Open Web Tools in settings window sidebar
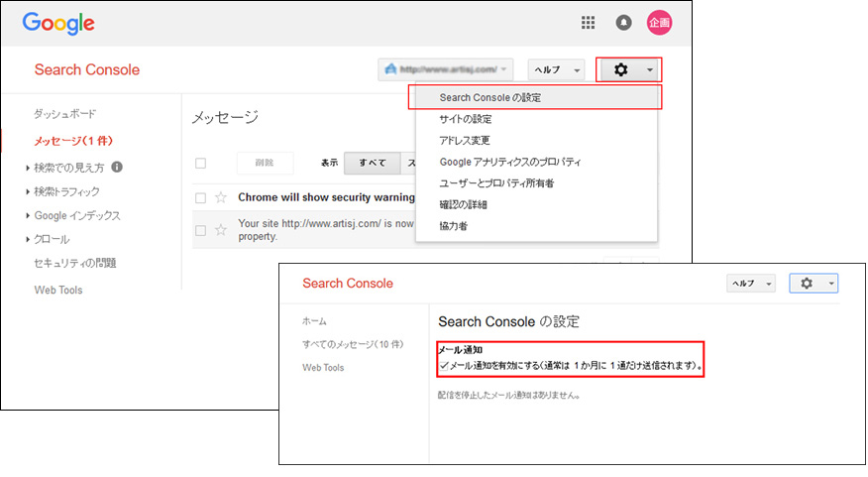Image resolution: width=868 pixels, height=477 pixels. [323, 367]
